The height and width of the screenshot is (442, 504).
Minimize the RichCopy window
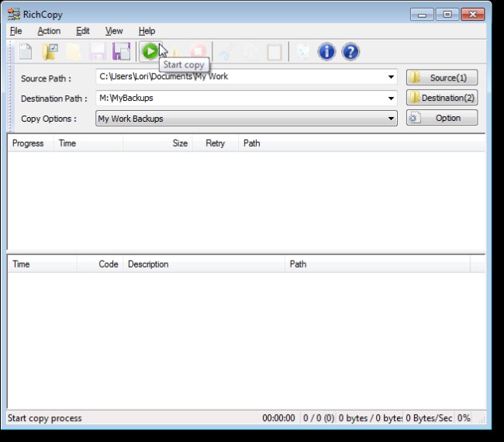422,15
